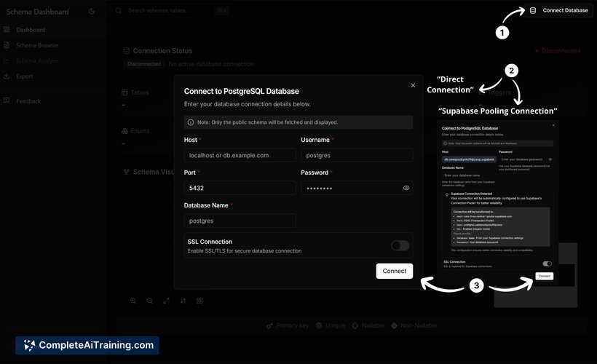
Task: Click the Non-Nullable legend item
Action: tap(414, 325)
